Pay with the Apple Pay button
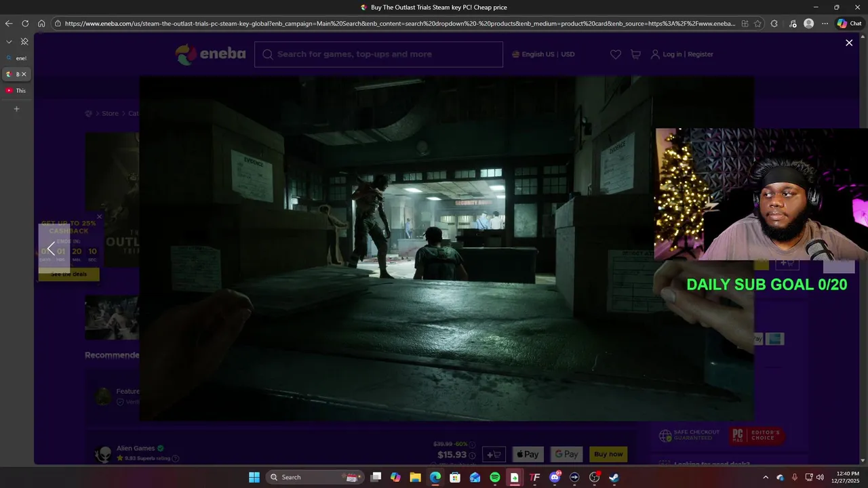Viewport: 868px width, 488px height. tap(528, 454)
